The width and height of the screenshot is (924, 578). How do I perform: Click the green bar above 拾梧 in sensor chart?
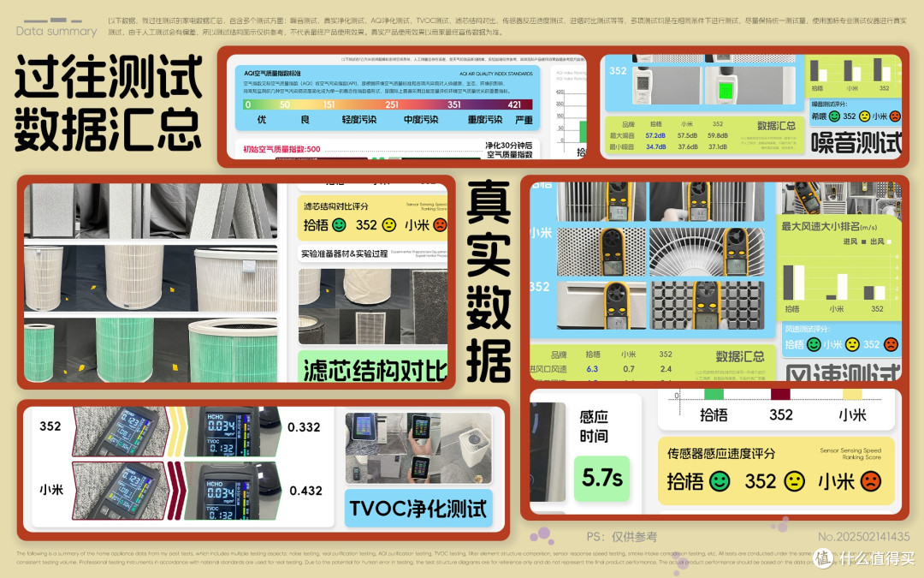(x=714, y=394)
